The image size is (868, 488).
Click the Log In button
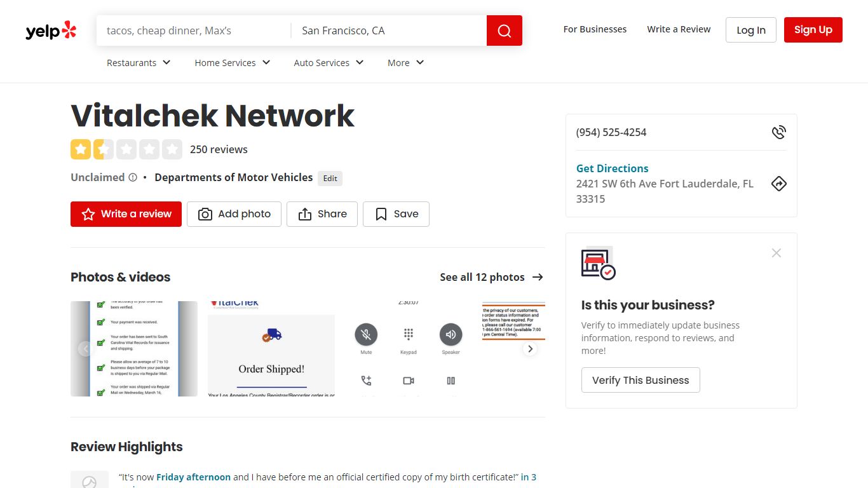pyautogui.click(x=751, y=30)
